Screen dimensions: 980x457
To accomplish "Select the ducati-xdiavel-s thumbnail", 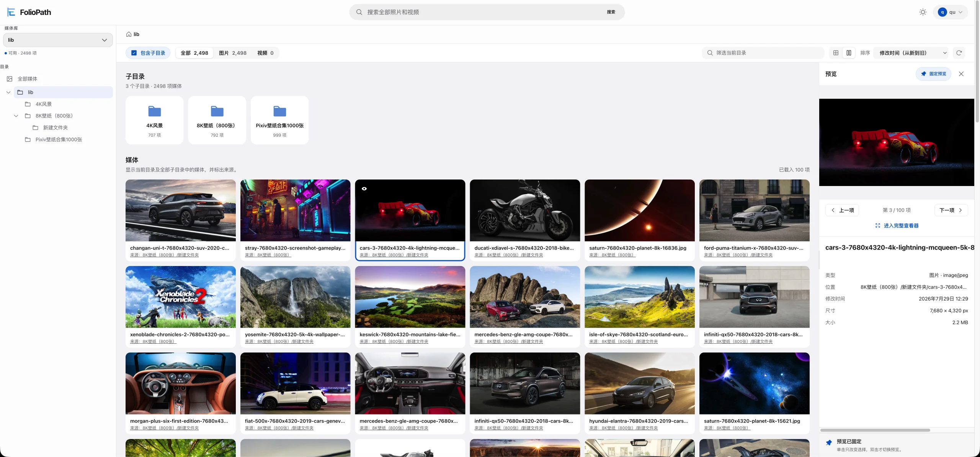I will 525,211.
